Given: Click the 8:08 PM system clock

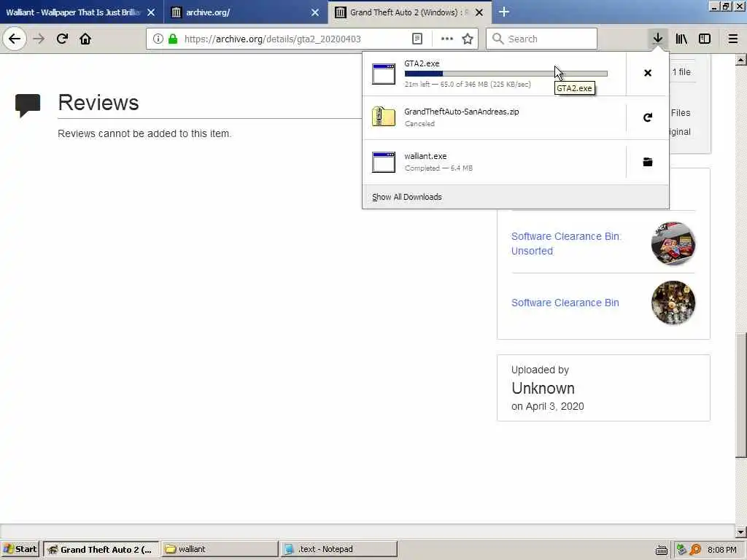Looking at the screenshot, I should (721, 550).
